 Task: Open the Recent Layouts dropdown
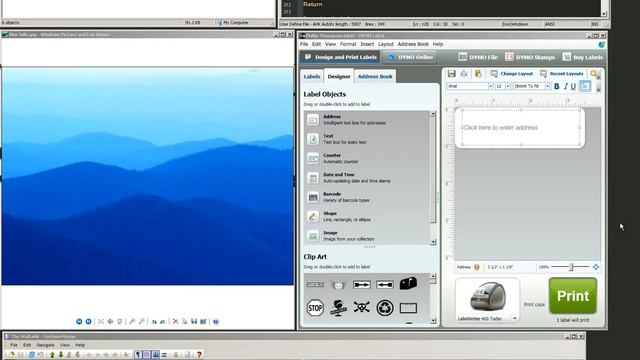click(561, 73)
